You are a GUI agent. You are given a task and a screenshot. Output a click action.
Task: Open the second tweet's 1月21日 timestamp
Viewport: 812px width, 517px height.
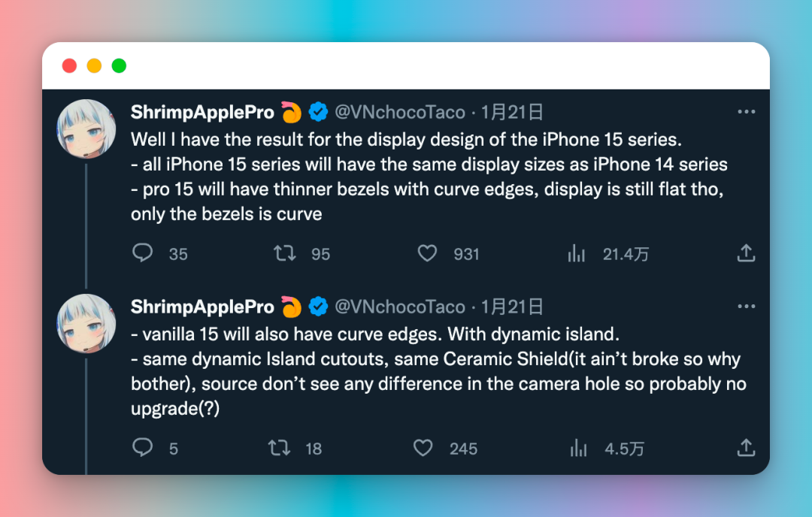pyautogui.click(x=512, y=307)
